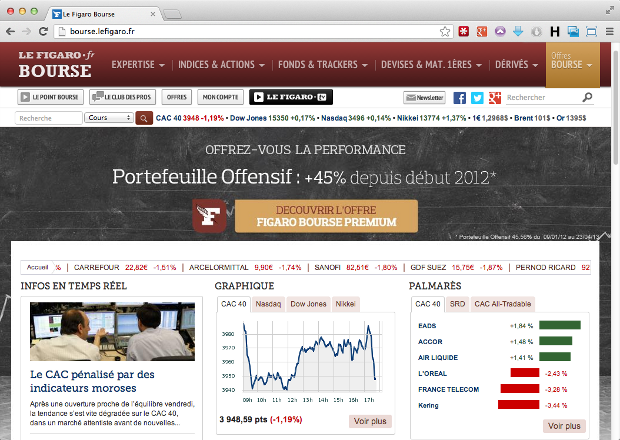Click the OFFRES button
Screen dimensions: 620x440
pyautogui.click(x=176, y=97)
